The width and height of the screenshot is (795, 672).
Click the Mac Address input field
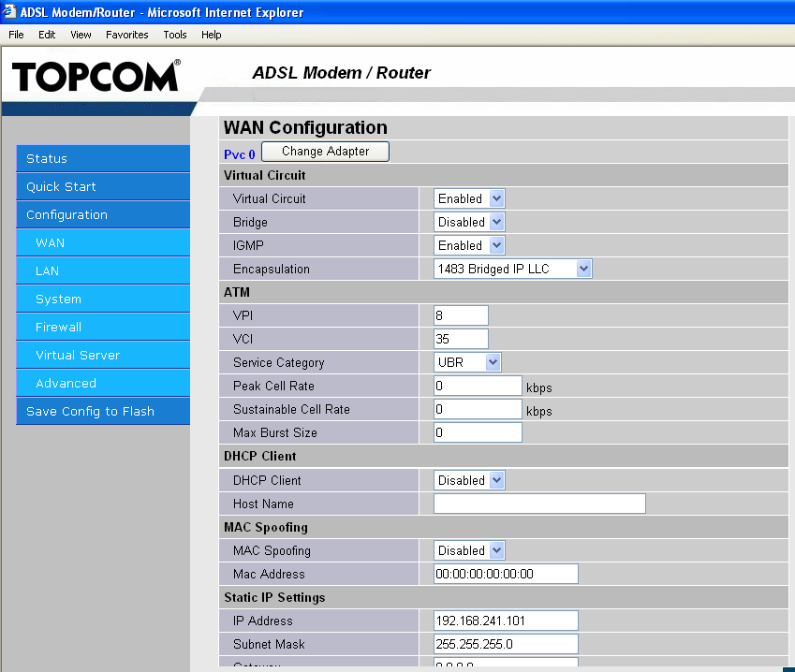506,574
